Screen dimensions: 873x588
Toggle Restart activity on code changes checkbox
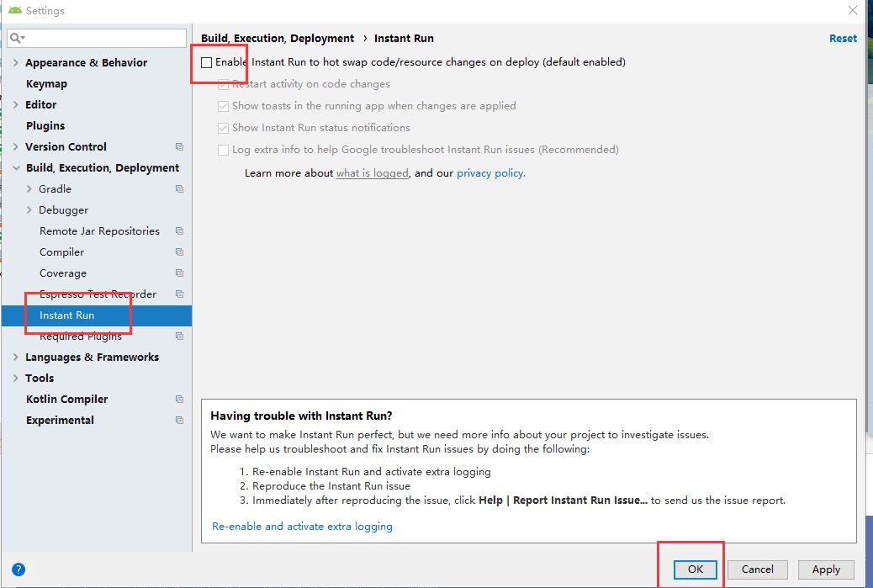tap(223, 84)
